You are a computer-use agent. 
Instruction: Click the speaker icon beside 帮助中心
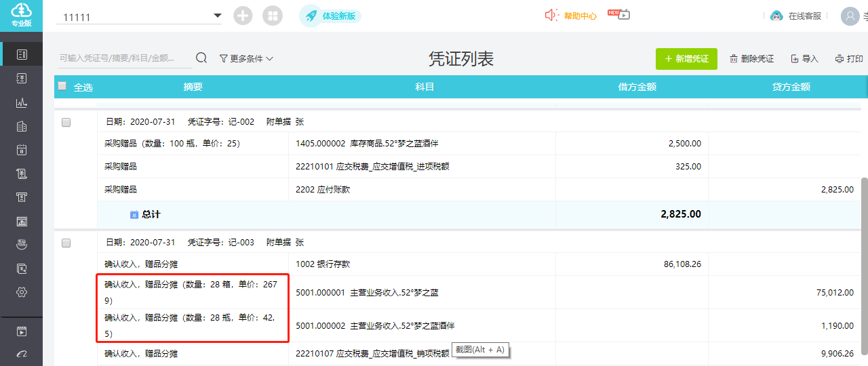pos(552,15)
